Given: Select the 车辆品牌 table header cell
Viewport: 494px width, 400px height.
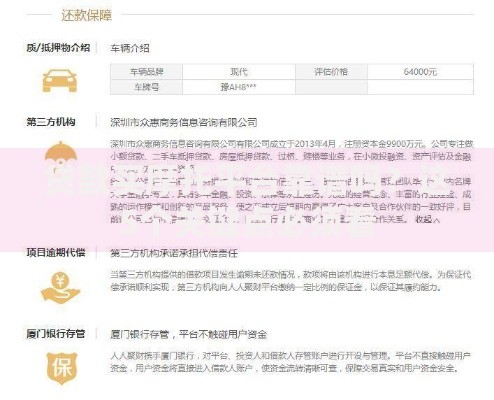Looking at the screenshot, I should 146,72.
